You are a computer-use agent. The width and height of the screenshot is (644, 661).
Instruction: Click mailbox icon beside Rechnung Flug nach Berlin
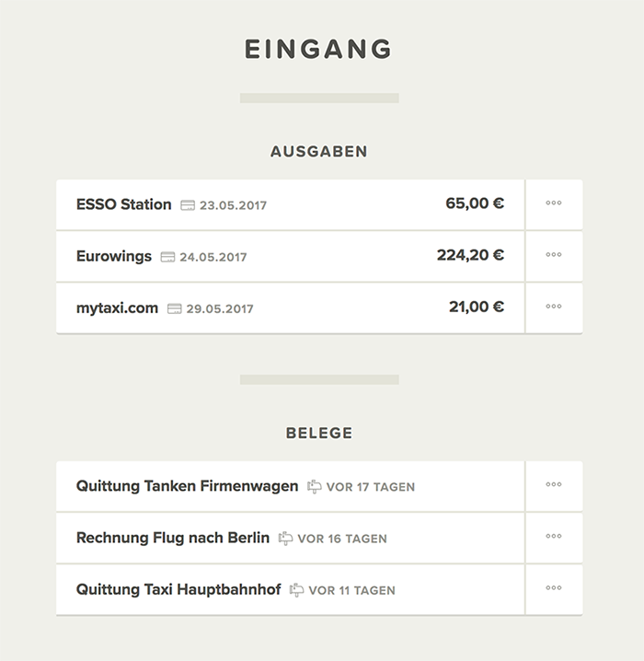point(285,539)
